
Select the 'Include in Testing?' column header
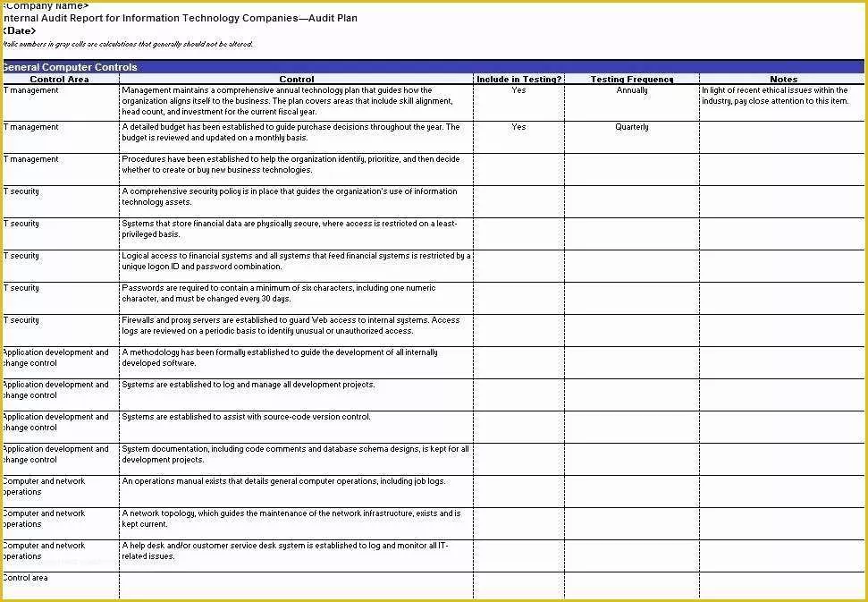519,80
